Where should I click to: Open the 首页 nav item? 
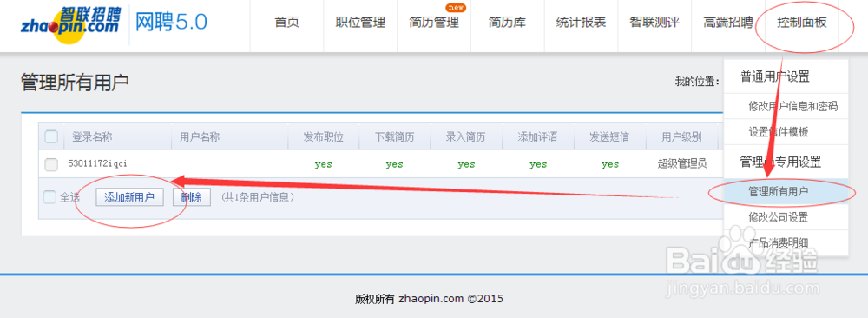point(286,23)
